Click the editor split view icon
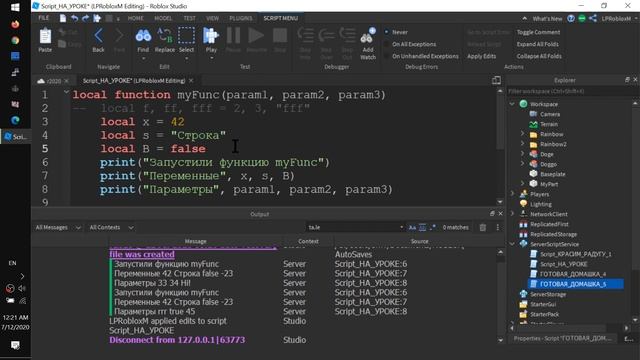 click(x=496, y=80)
